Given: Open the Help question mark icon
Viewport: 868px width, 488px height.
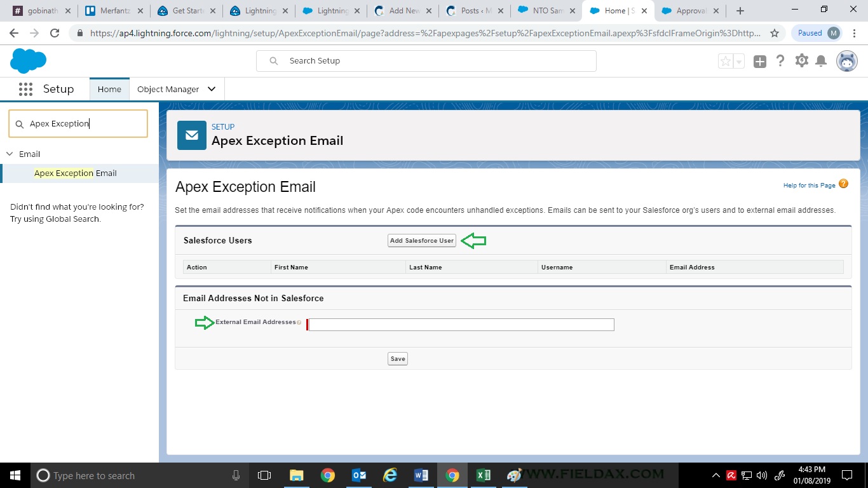Looking at the screenshot, I should (780, 61).
